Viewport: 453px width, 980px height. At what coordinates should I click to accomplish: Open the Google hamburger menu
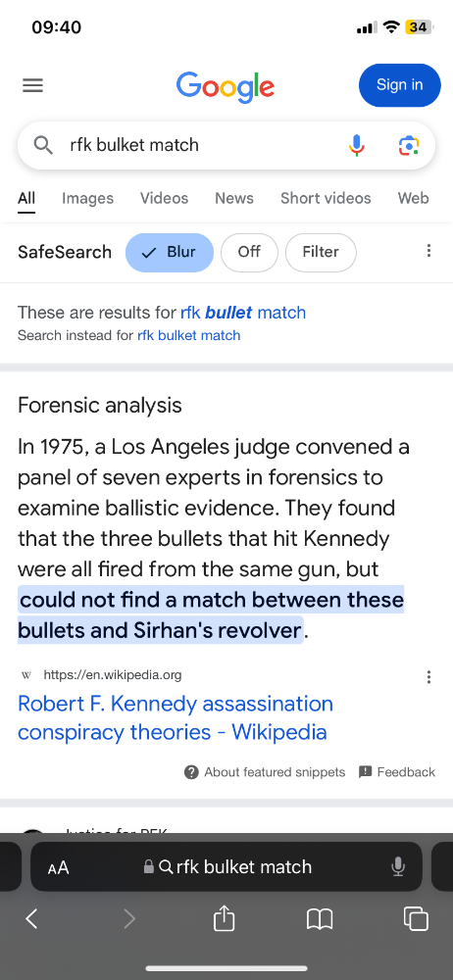32,85
